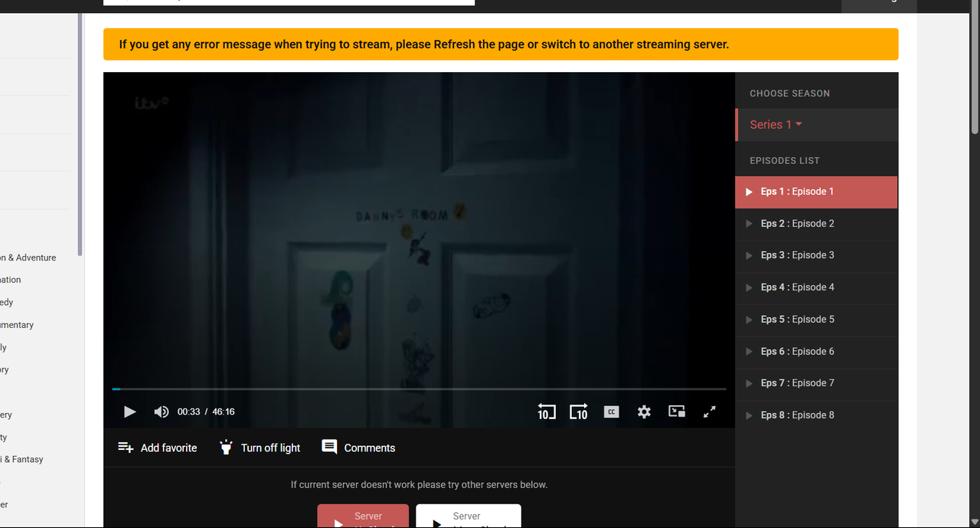
Task: Select Eps 7 : Episode 7
Action: (x=816, y=383)
